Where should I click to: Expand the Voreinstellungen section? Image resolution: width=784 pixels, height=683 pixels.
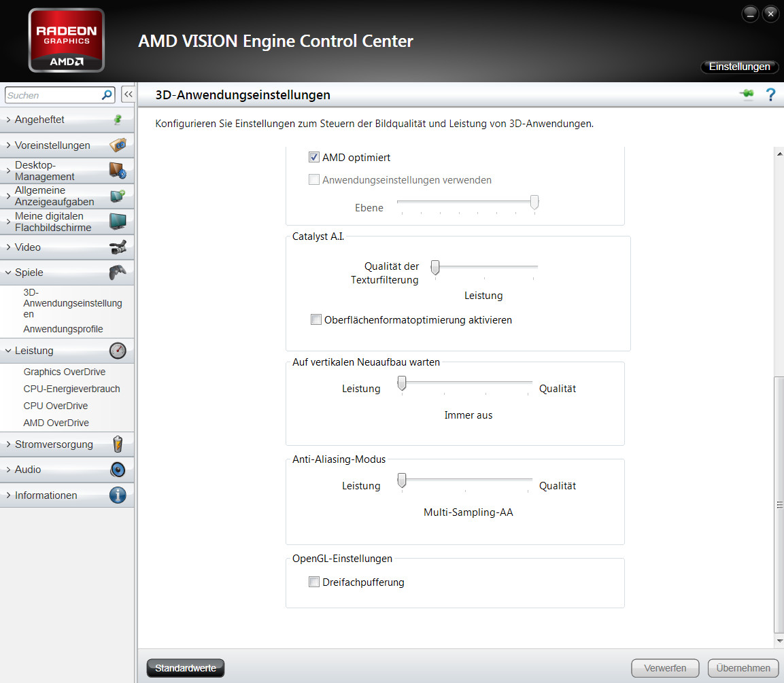[67, 145]
